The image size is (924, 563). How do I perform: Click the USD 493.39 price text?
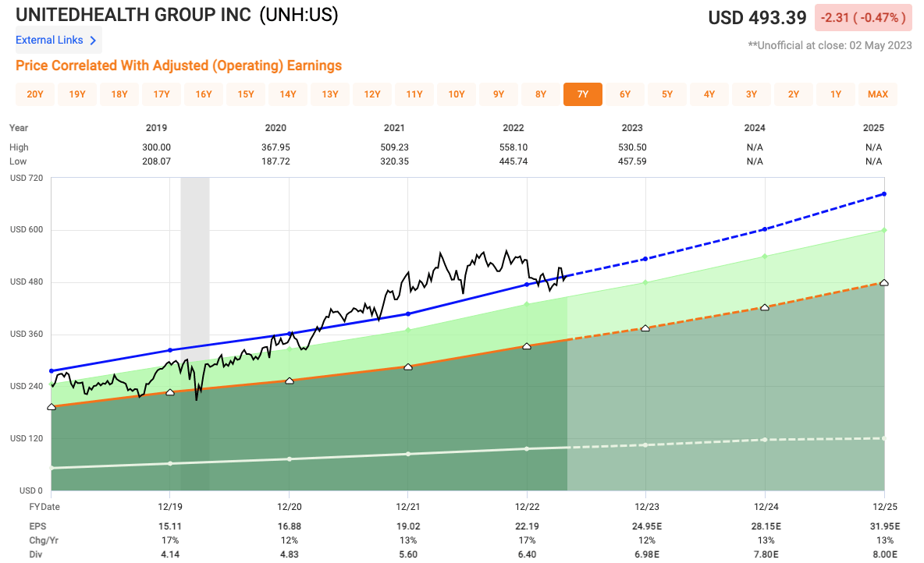tap(757, 18)
